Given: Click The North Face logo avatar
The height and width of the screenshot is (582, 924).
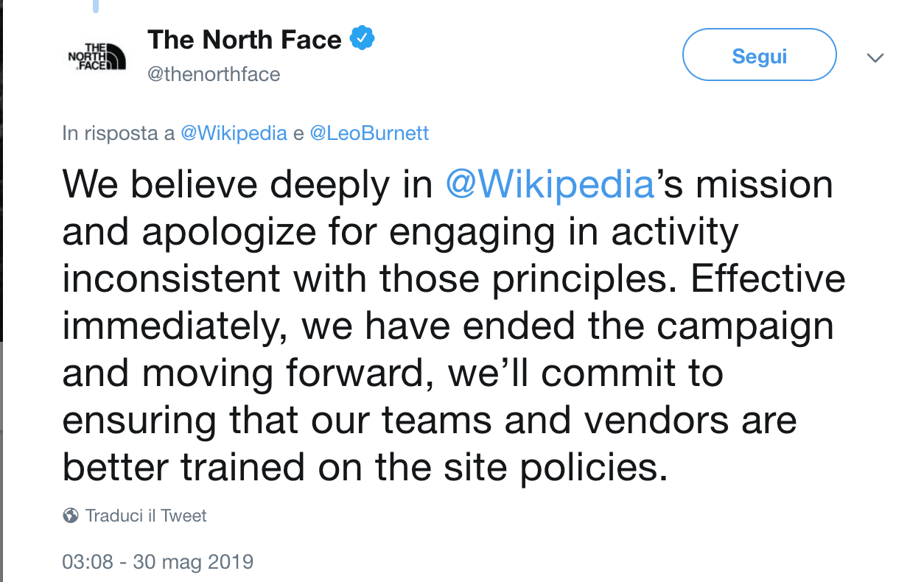Looking at the screenshot, I should [97, 57].
